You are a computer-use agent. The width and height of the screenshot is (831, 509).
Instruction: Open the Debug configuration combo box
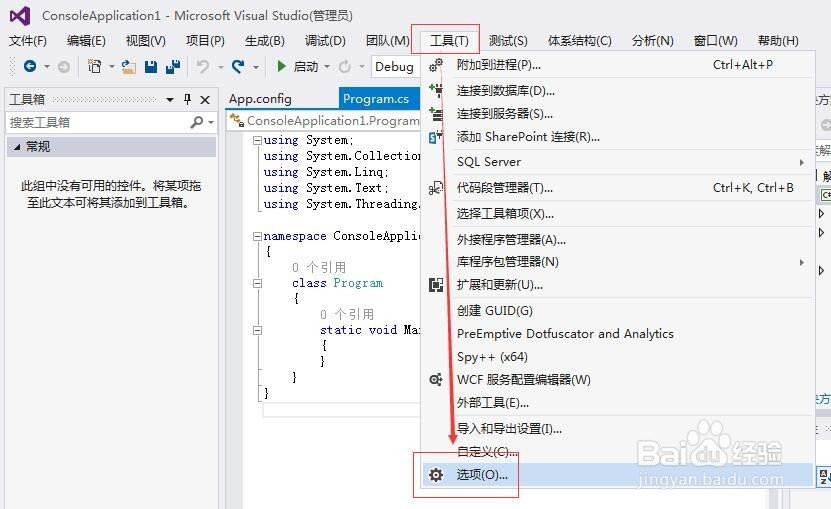click(395, 67)
